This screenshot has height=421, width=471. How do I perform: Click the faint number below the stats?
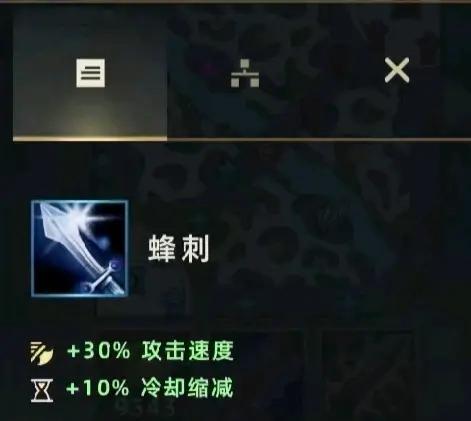coord(147,408)
